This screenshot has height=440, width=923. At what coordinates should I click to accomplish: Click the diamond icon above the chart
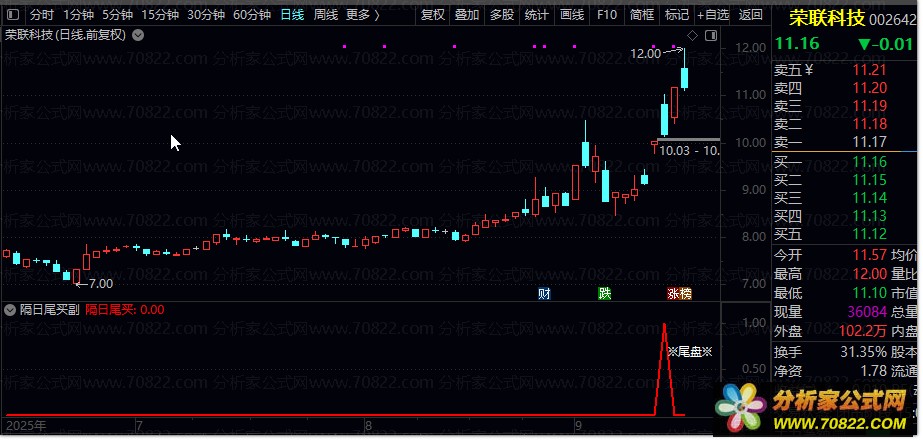692,36
